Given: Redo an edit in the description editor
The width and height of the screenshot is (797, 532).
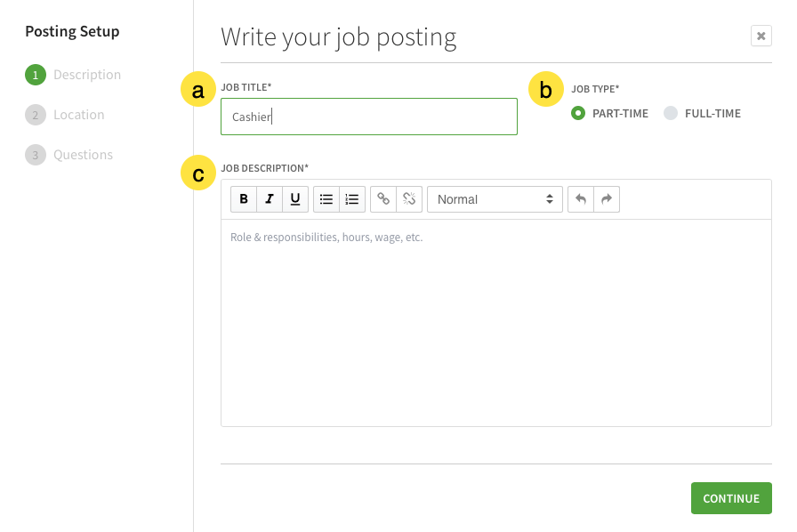Looking at the screenshot, I should (606, 198).
